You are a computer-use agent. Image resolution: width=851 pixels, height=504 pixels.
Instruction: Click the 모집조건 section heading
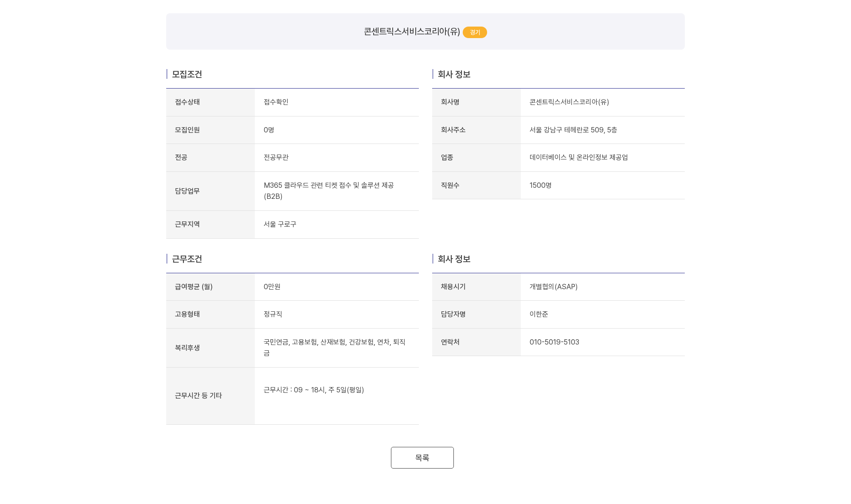click(x=187, y=74)
